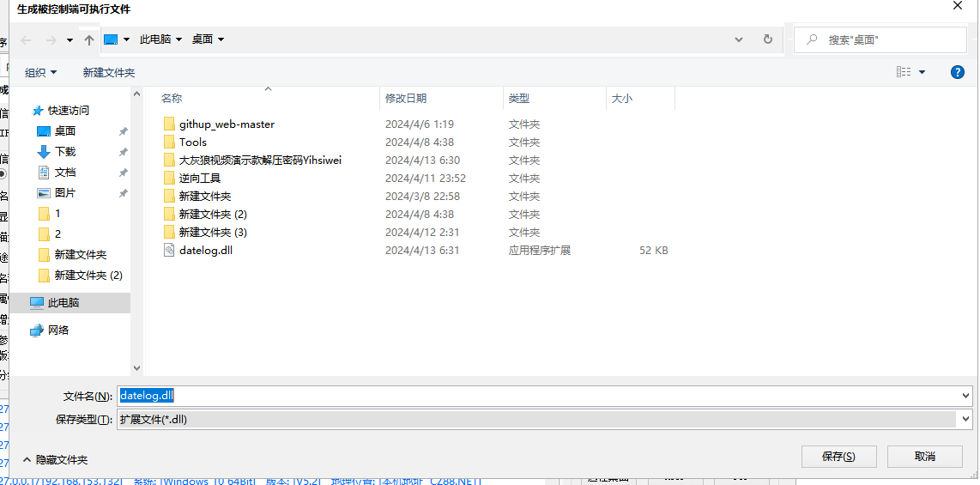Image resolution: width=980 pixels, height=485 pixels.
Task: Expand the 文件名 history dropdown arrow
Action: pyautogui.click(x=966, y=396)
